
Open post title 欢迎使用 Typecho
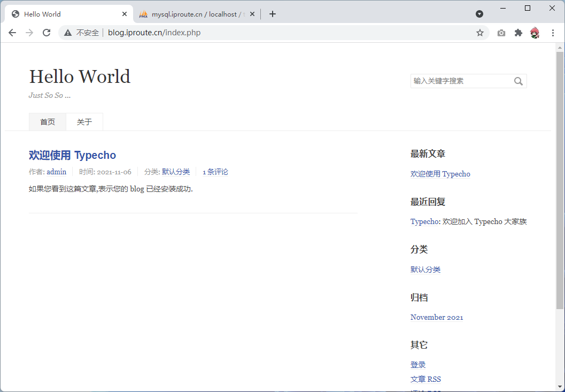72,155
